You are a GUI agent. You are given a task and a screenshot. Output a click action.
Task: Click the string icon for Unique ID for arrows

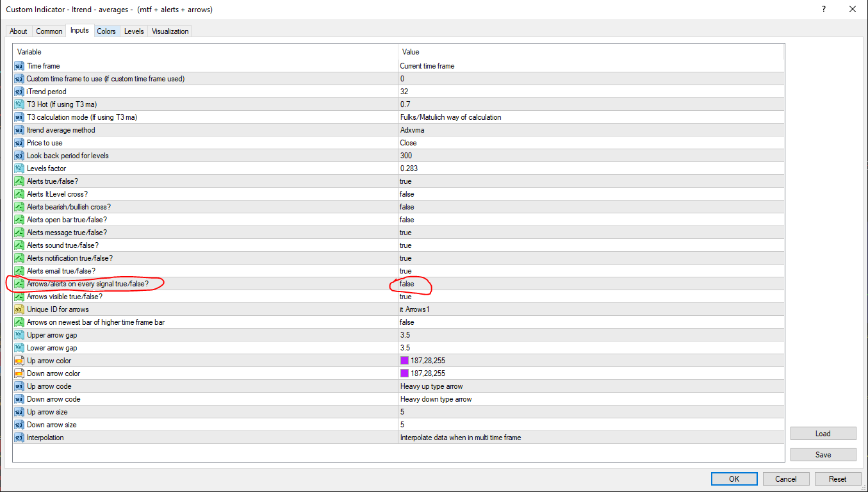19,309
